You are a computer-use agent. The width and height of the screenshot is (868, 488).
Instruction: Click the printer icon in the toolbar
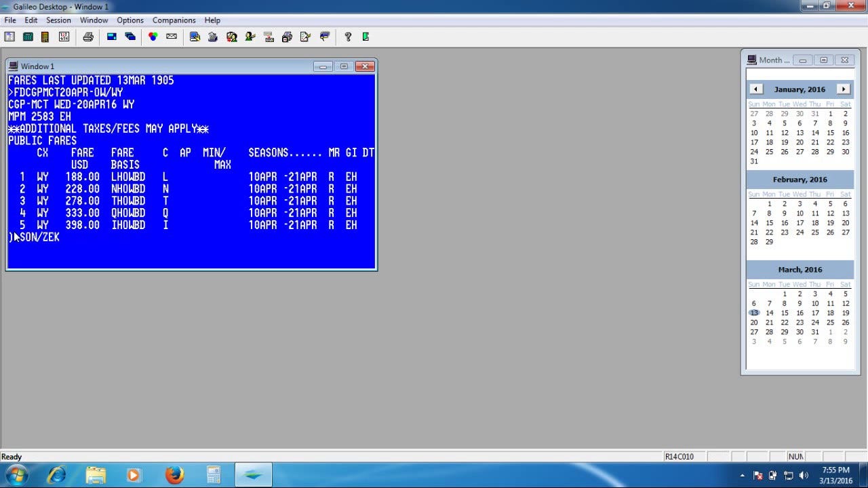coord(88,37)
